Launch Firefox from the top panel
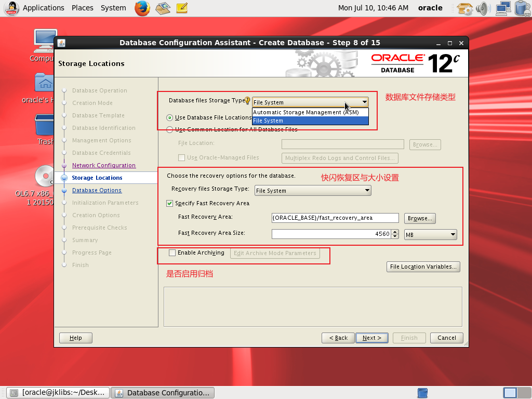 coord(142,8)
